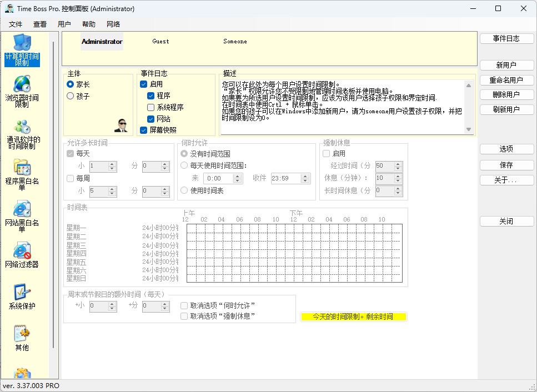Click the weekly timetable grid
Image resolution: width=537 pixels, height=392 pixels.
(294, 253)
